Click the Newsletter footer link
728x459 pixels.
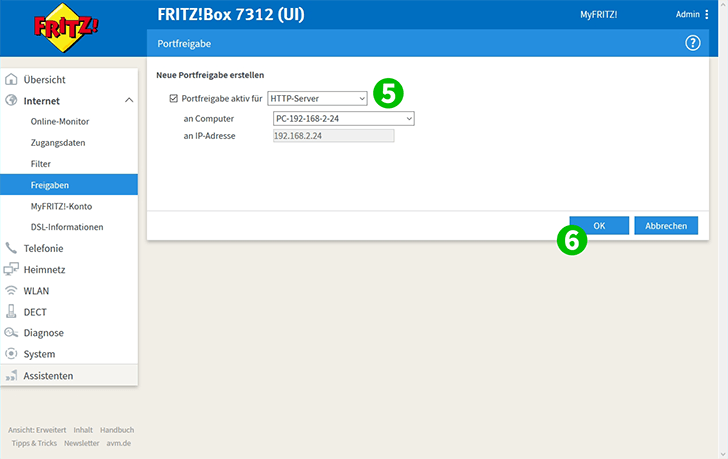[82, 443]
